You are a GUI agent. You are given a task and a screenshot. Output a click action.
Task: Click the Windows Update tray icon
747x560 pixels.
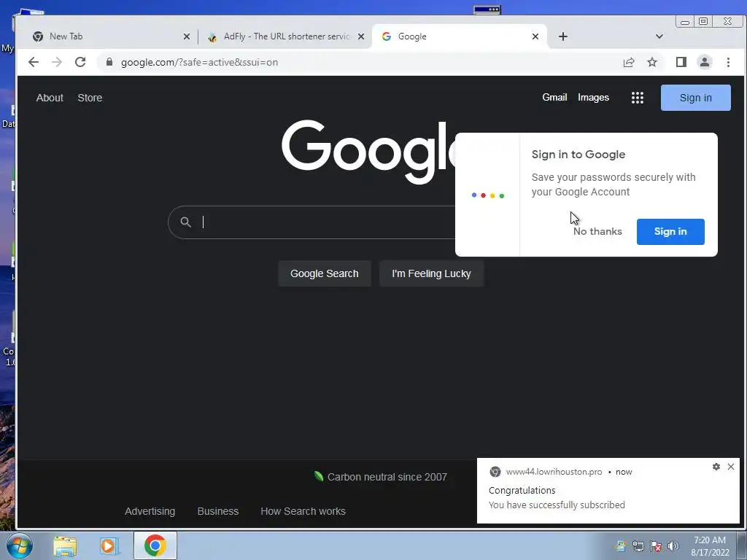620,545
